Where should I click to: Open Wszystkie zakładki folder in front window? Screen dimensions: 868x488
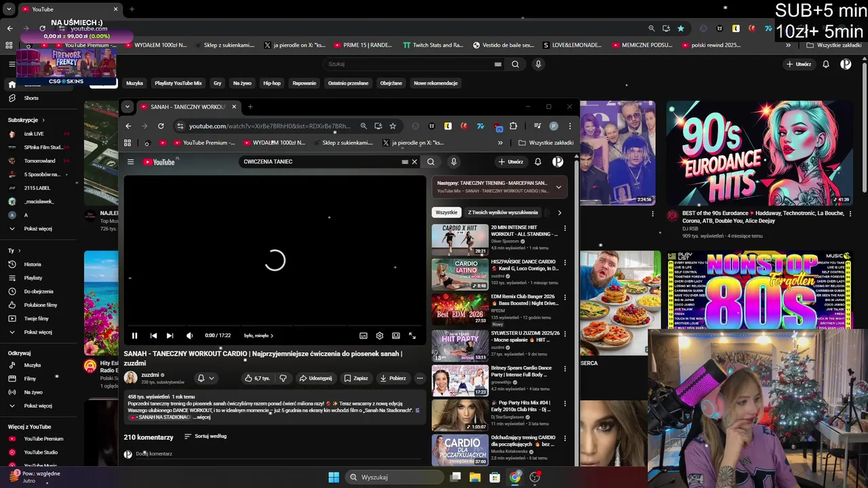coord(546,143)
